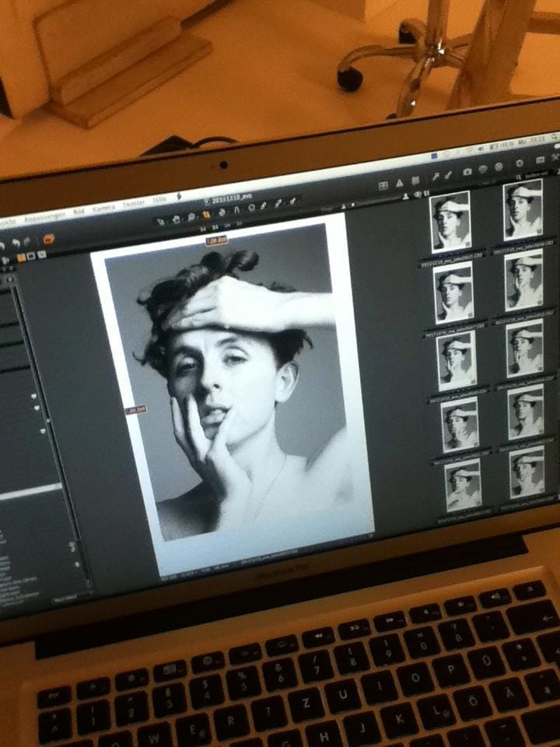Open the scripts menu icon after Hilfe
Screen dimensions: 560x747
tap(179, 197)
